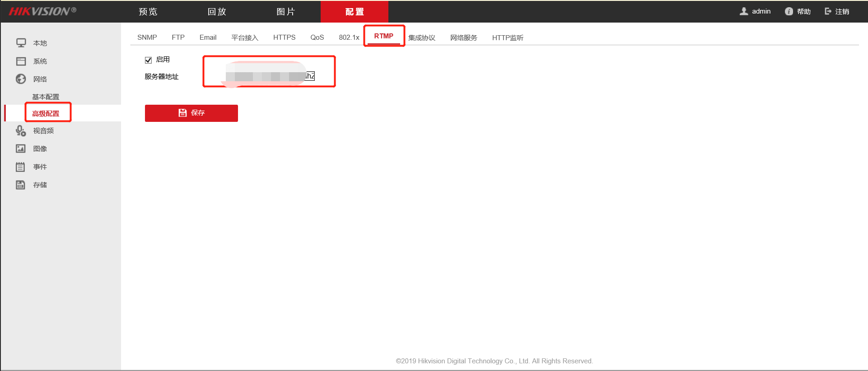Click the Hikvision copyright footer text
The width and height of the screenshot is (868, 371).
(x=495, y=361)
